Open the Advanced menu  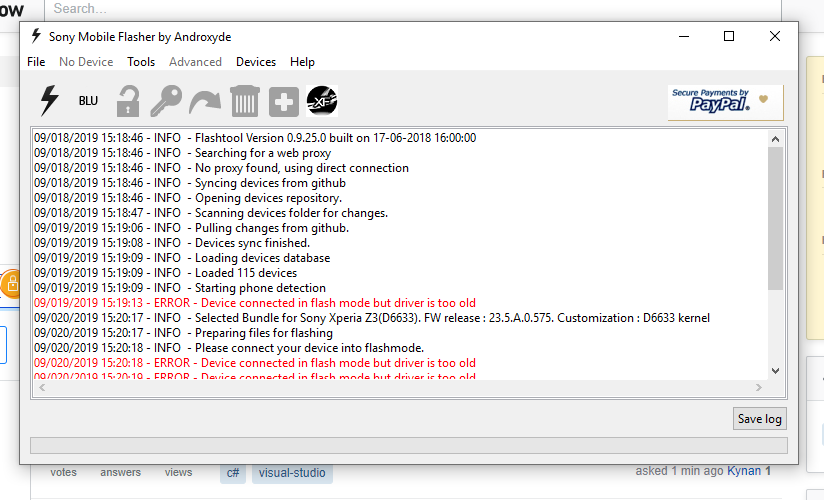(x=195, y=62)
